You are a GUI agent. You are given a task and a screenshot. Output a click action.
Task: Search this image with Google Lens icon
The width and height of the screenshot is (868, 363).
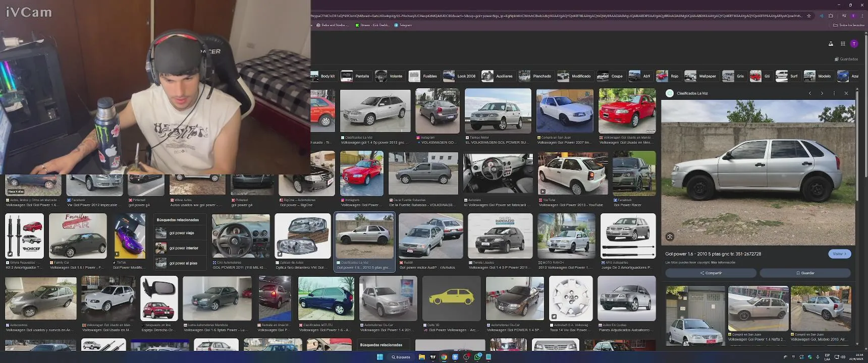(670, 236)
